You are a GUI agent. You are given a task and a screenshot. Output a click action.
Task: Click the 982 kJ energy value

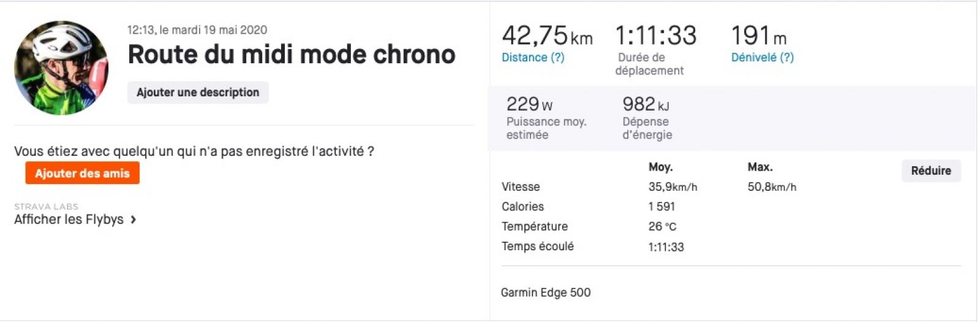[x=646, y=104]
